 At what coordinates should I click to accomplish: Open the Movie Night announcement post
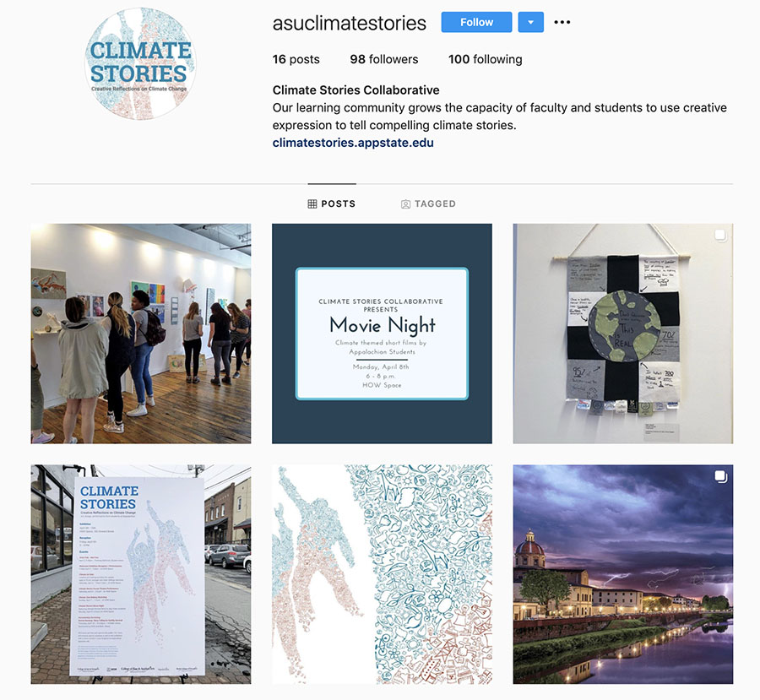pyautogui.click(x=382, y=334)
